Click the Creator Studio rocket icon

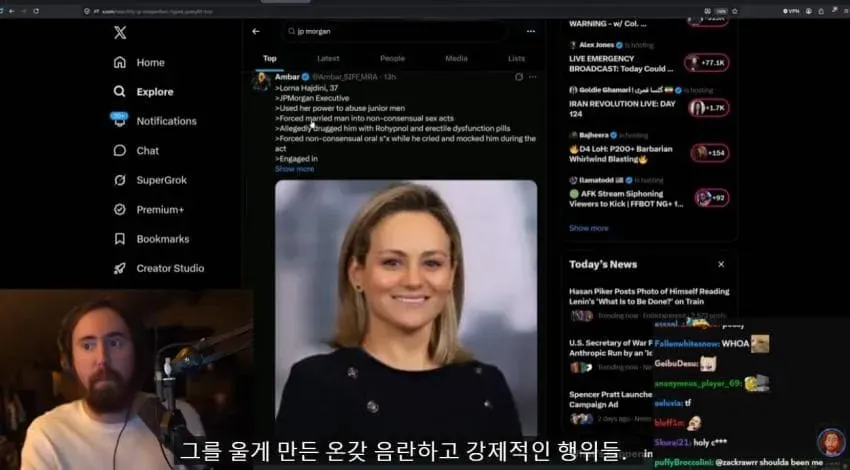coord(120,268)
